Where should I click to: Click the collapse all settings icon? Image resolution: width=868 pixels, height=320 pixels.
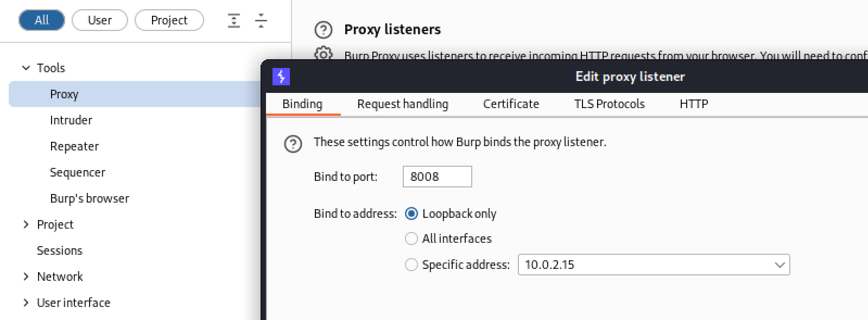click(261, 21)
